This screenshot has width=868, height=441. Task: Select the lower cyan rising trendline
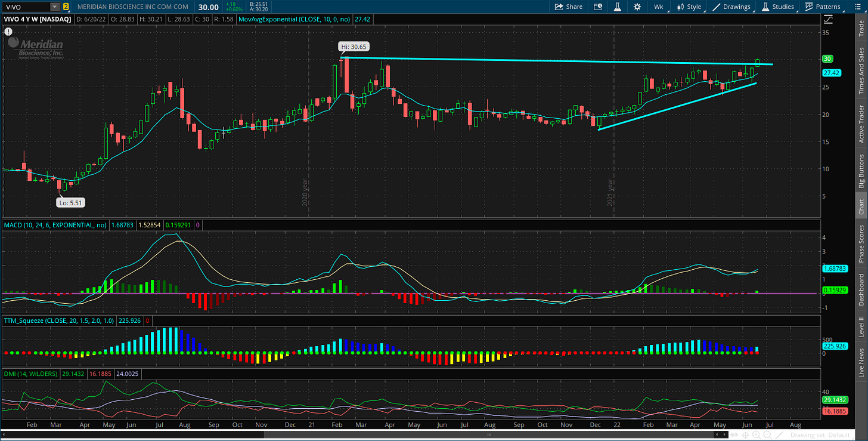(x=677, y=106)
